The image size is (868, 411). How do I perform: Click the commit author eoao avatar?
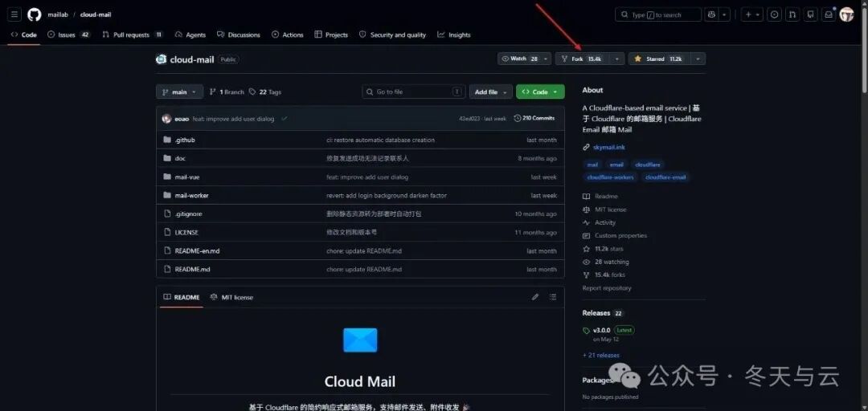pos(166,118)
